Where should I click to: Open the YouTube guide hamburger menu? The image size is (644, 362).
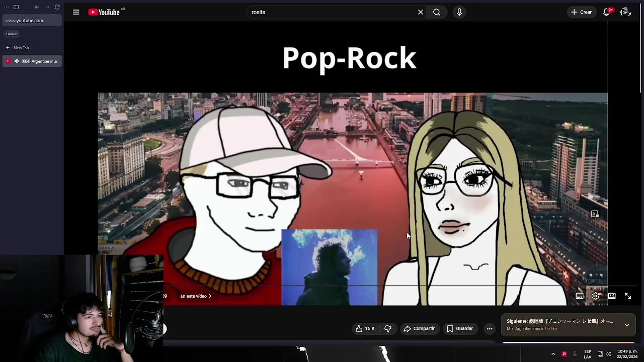coord(76,12)
